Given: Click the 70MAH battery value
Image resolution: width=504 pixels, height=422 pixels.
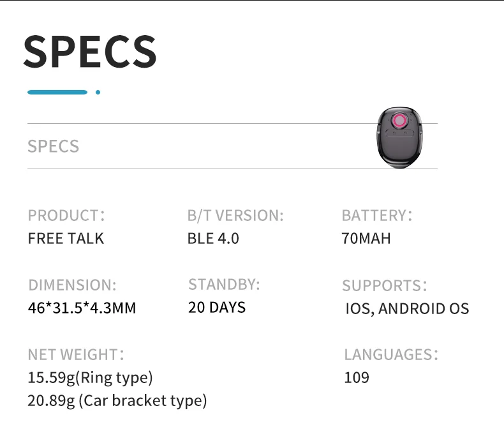Looking at the screenshot, I should click(x=366, y=239).
